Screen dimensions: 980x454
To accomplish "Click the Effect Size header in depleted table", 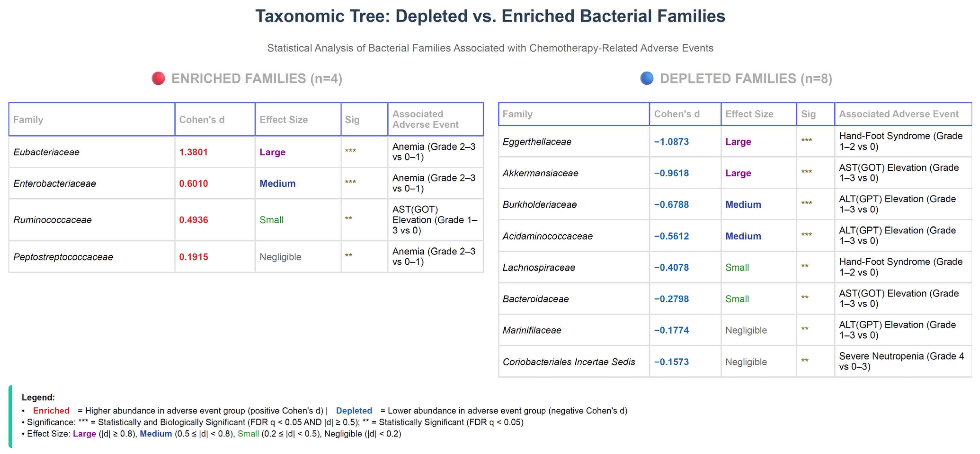I will (x=749, y=114).
